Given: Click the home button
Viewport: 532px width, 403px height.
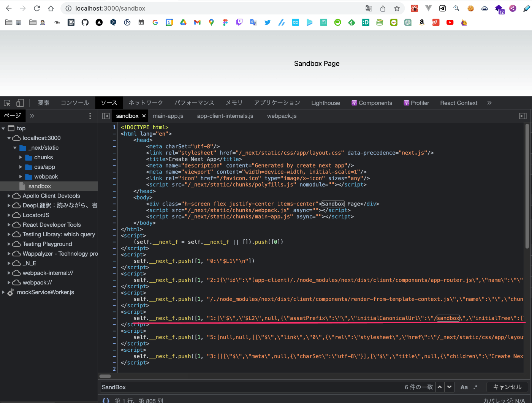Looking at the screenshot, I should tap(51, 8).
